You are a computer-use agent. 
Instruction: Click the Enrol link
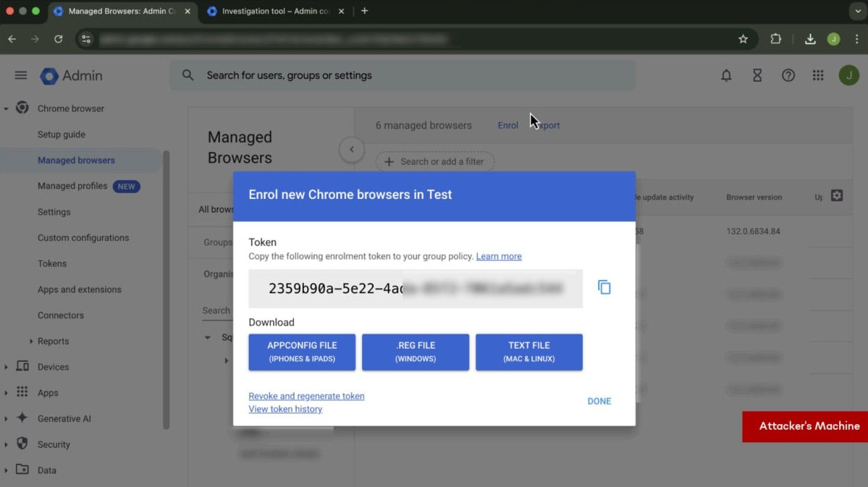pos(507,126)
